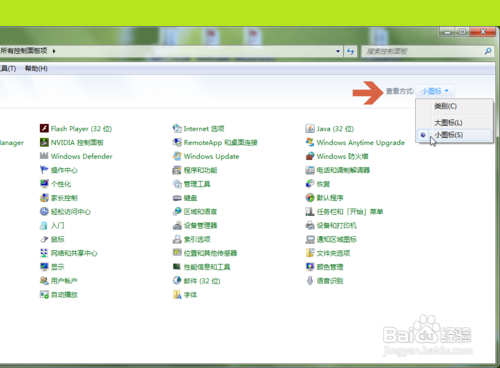This screenshot has width=500, height=368.
Task: Open the 设备和打印机 printer icon
Action: [310, 225]
